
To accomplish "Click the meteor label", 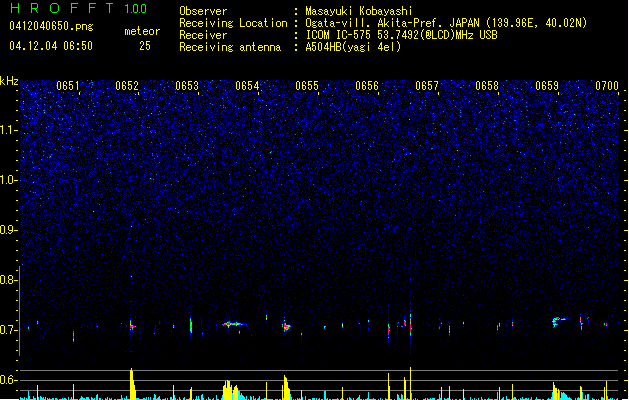I will (142, 31).
